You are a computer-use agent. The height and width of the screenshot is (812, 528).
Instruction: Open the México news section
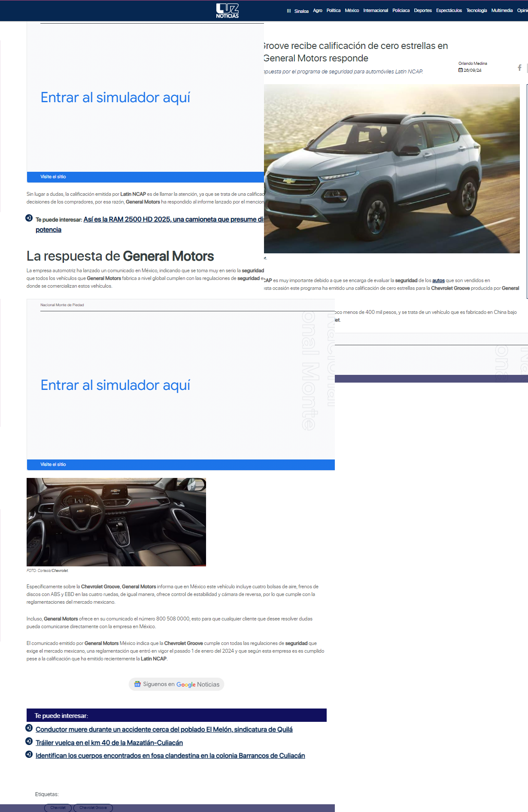(x=352, y=11)
